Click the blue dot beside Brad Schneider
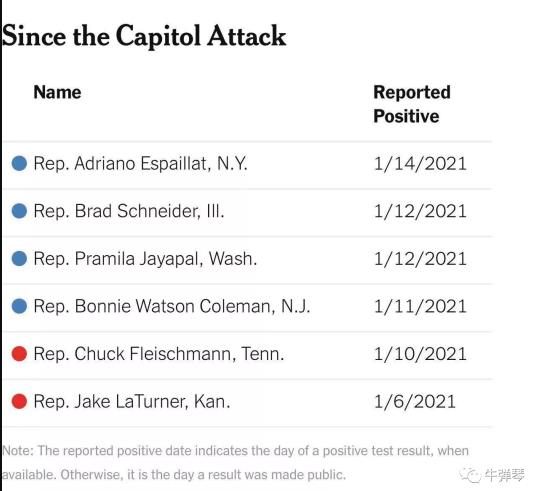 pos(19,211)
